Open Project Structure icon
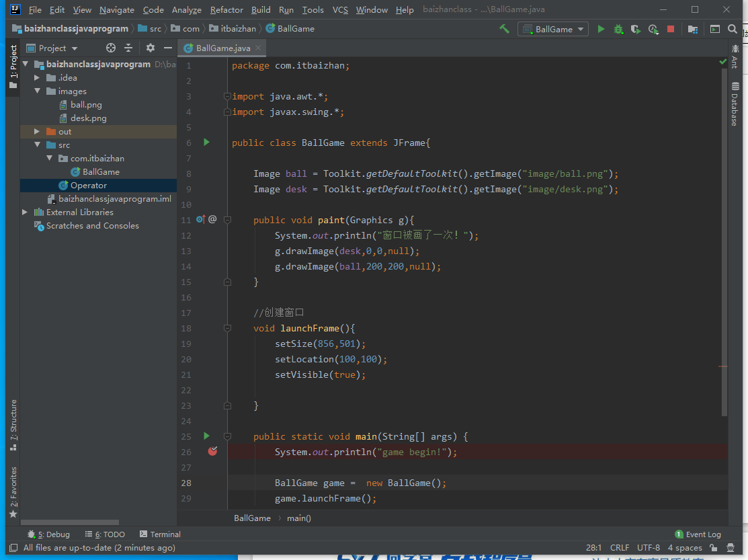The image size is (748, 560). 693,29
